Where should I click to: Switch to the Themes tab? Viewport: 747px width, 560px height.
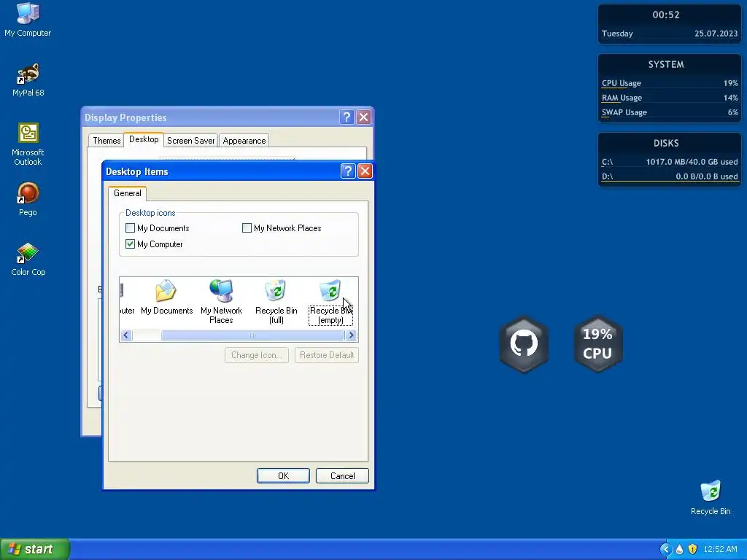107,141
